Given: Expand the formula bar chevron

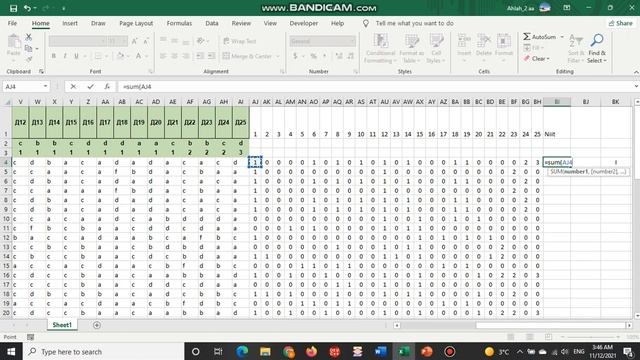Looking at the screenshot, I should click(x=636, y=87).
